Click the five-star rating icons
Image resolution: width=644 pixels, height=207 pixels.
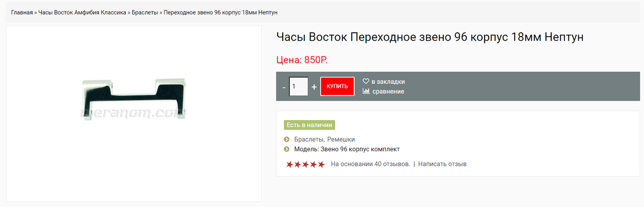pyautogui.click(x=305, y=164)
